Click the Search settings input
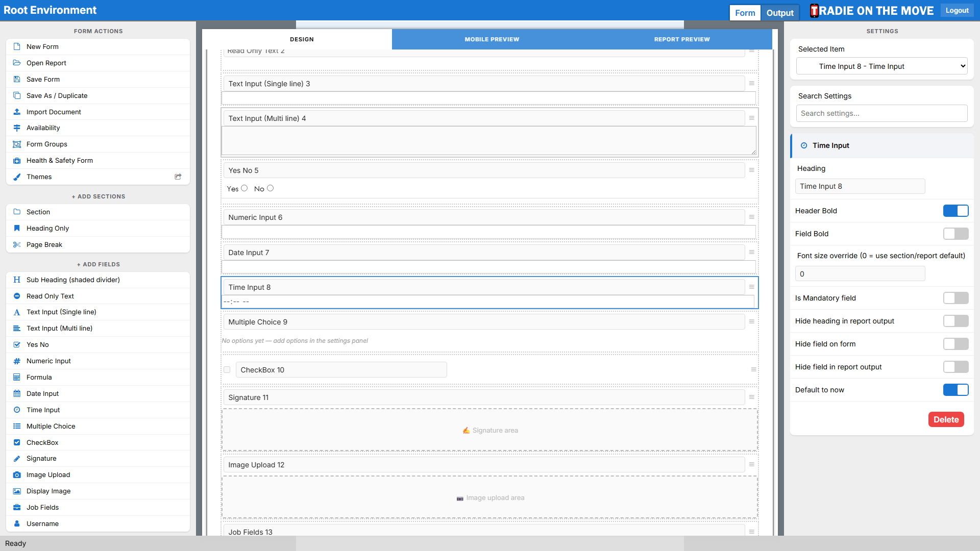Image resolution: width=980 pixels, height=551 pixels. coord(881,113)
